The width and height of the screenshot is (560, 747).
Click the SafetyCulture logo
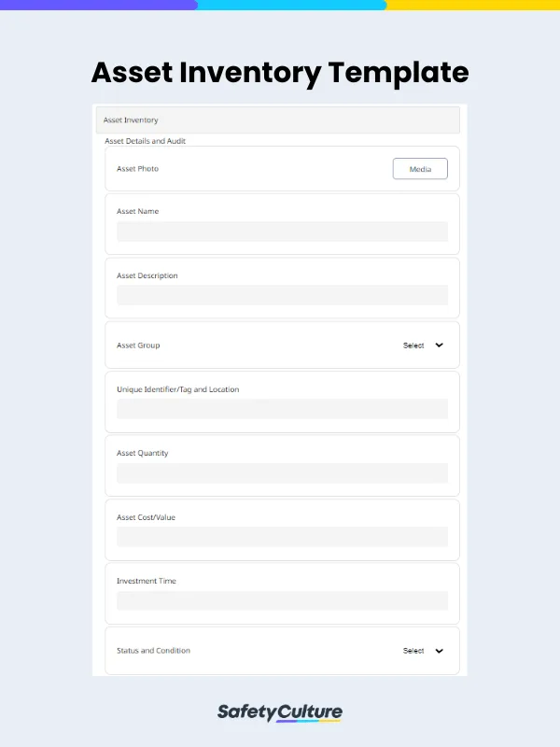click(x=280, y=711)
